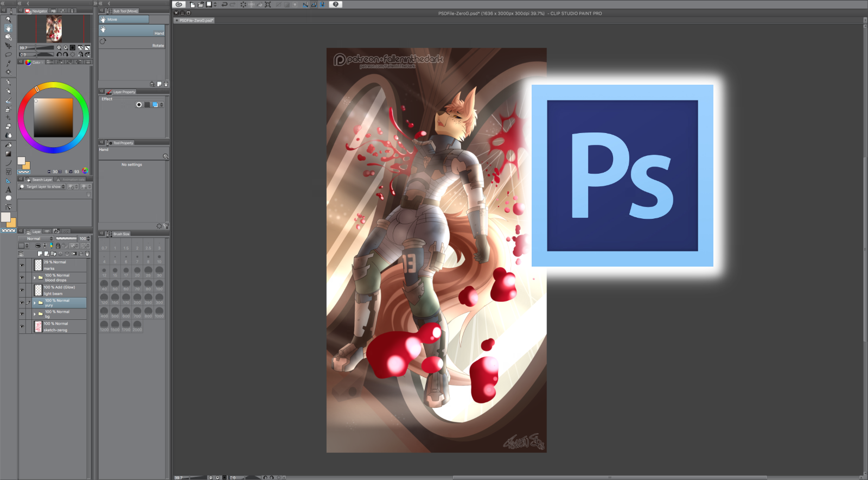The width and height of the screenshot is (868, 480).
Task: Open Help question mark button
Action: 336,4
